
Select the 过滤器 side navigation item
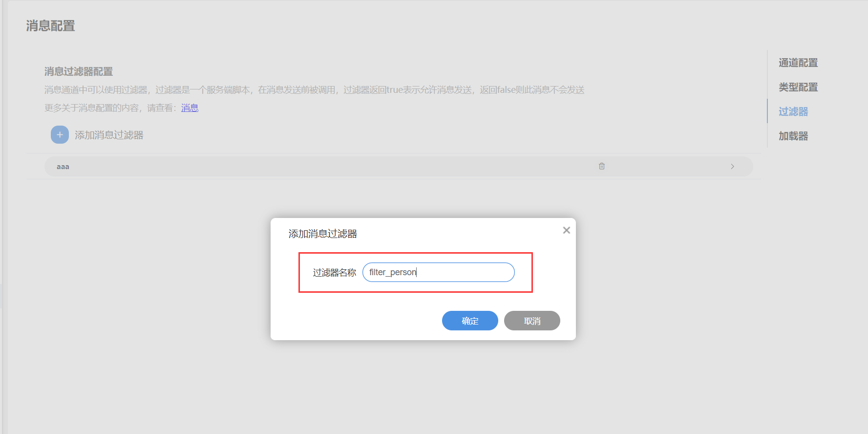pos(793,111)
